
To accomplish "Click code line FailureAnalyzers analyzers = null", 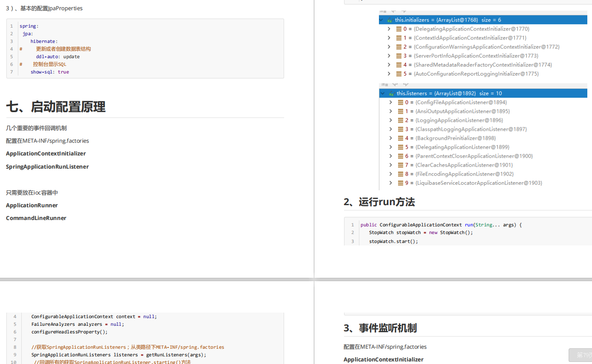I will pos(78,324).
